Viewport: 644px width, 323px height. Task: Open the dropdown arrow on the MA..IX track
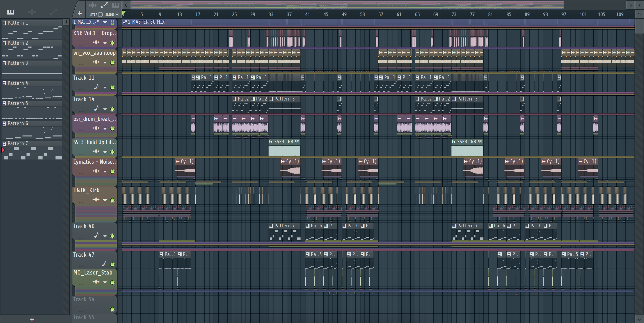(x=105, y=23)
